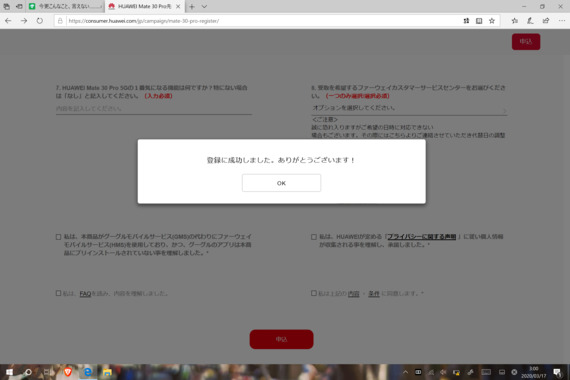Open the 内容 (content) link

click(353, 293)
